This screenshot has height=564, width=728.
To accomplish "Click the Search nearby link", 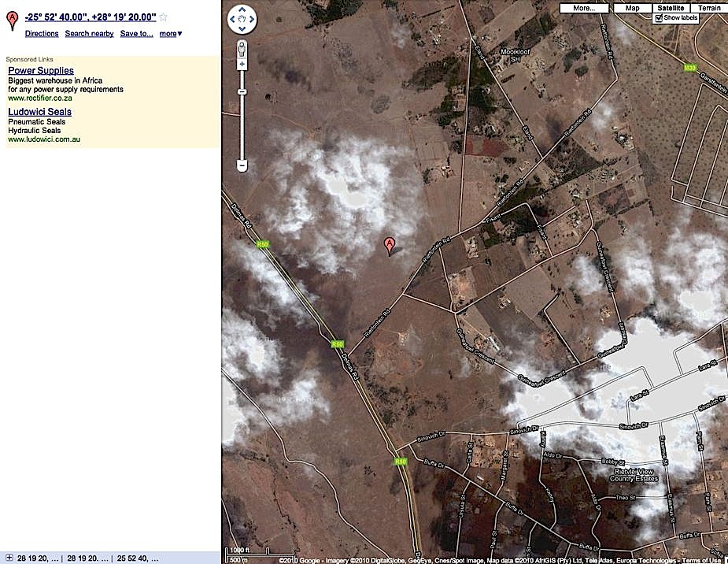I will click(89, 34).
